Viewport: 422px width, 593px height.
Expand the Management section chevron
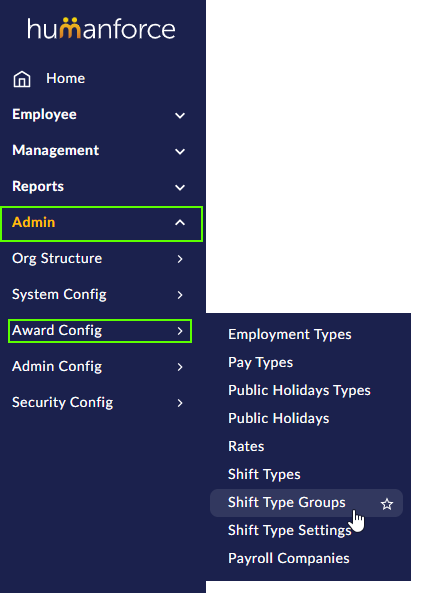pos(180,151)
